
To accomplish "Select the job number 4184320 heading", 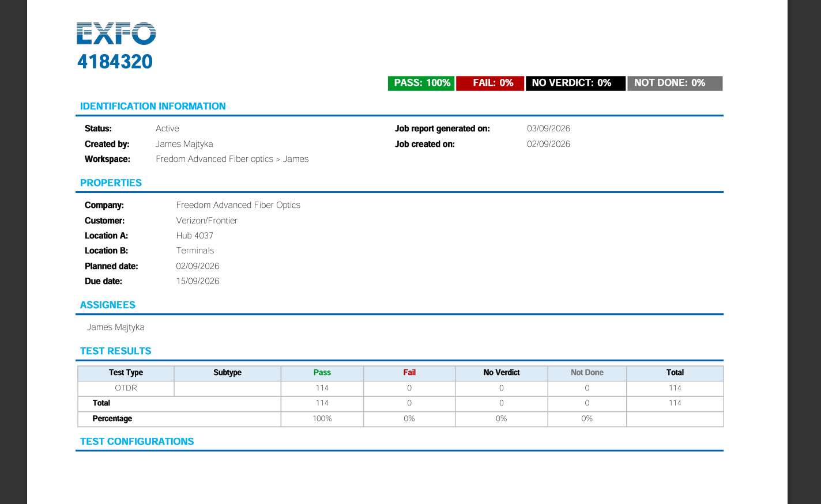I will coord(115,61).
